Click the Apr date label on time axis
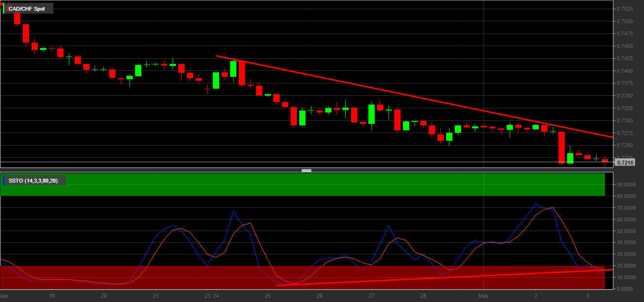This screenshot has height=302, width=644. (4, 295)
